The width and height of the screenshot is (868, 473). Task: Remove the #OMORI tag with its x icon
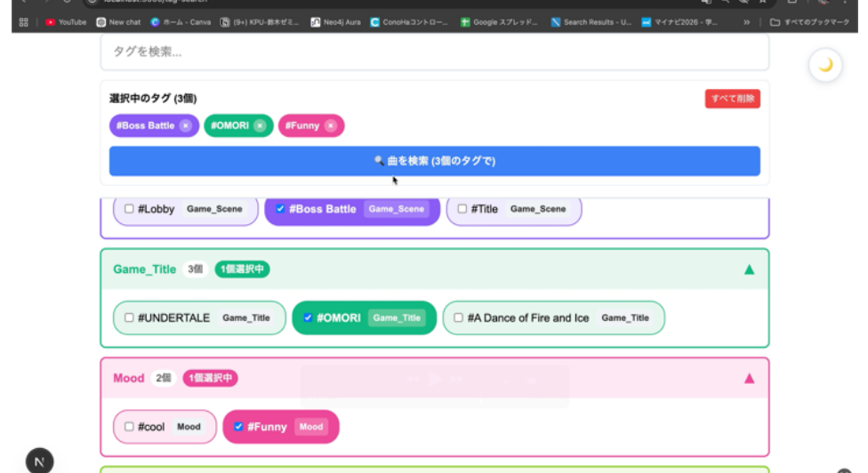click(260, 126)
